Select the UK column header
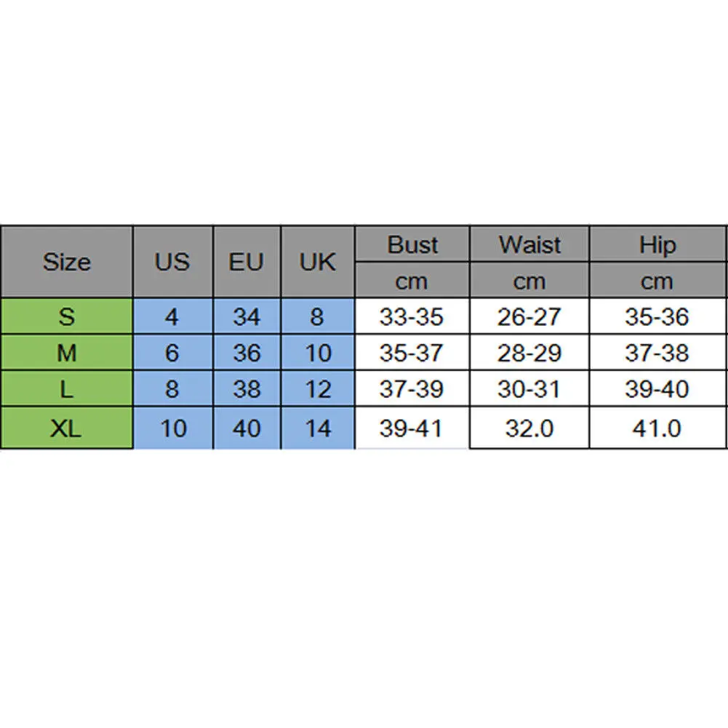 pyautogui.click(x=317, y=262)
